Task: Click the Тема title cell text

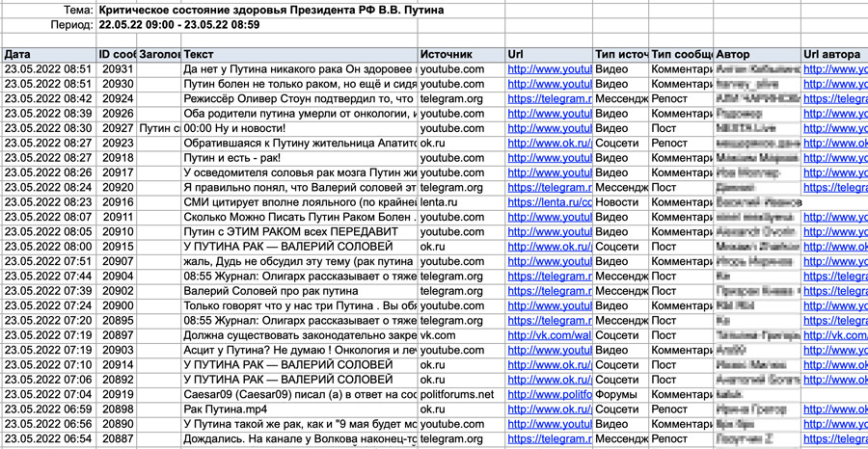Action: 271,11
